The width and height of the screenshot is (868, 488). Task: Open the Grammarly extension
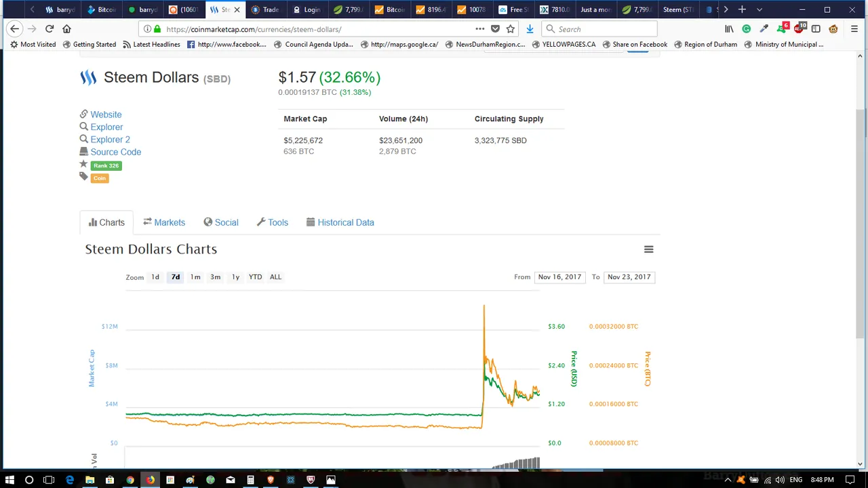tap(747, 29)
